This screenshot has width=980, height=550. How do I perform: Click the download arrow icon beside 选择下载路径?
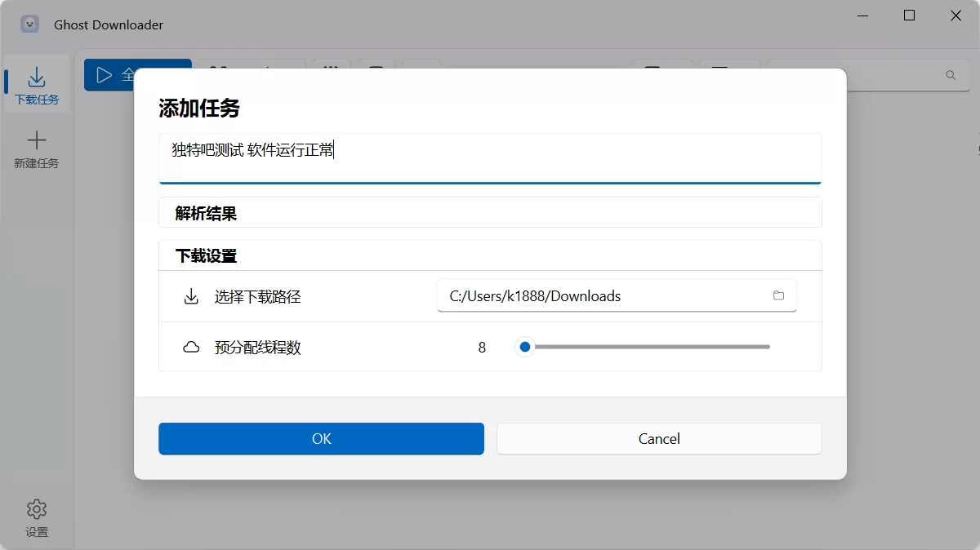click(x=190, y=295)
